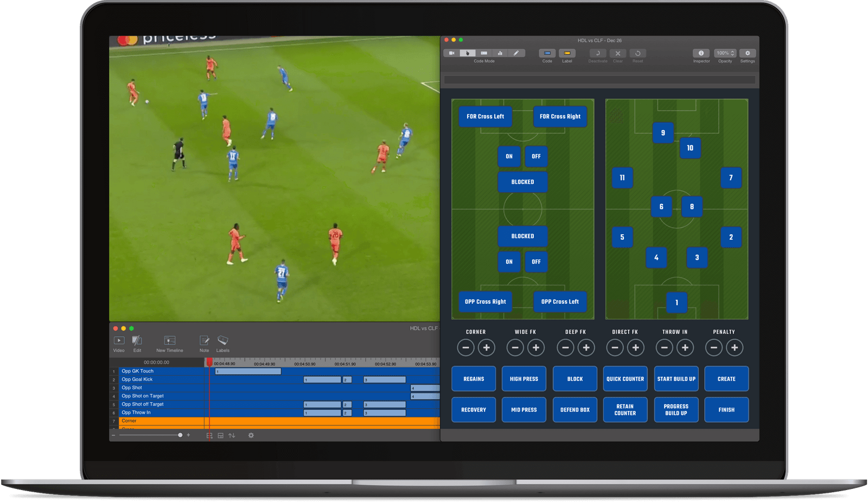This screenshot has height=502, width=868.
Task: Open the Inspector panel
Action: (x=701, y=53)
